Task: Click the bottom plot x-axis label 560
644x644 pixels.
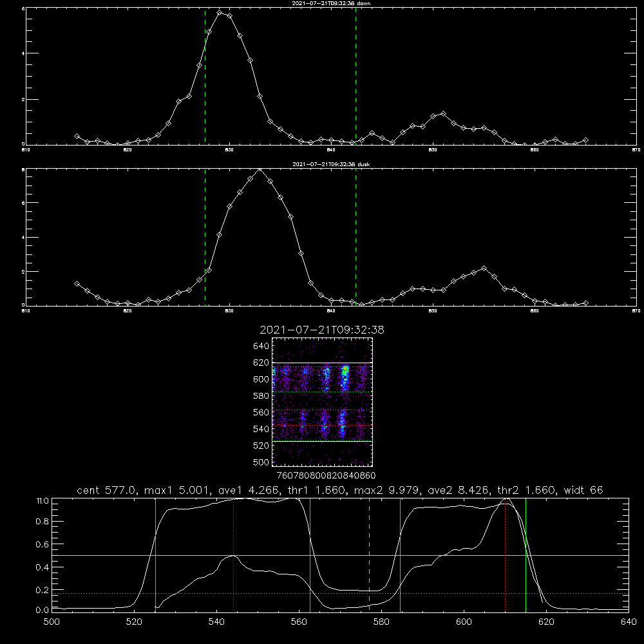Action: click(x=299, y=622)
